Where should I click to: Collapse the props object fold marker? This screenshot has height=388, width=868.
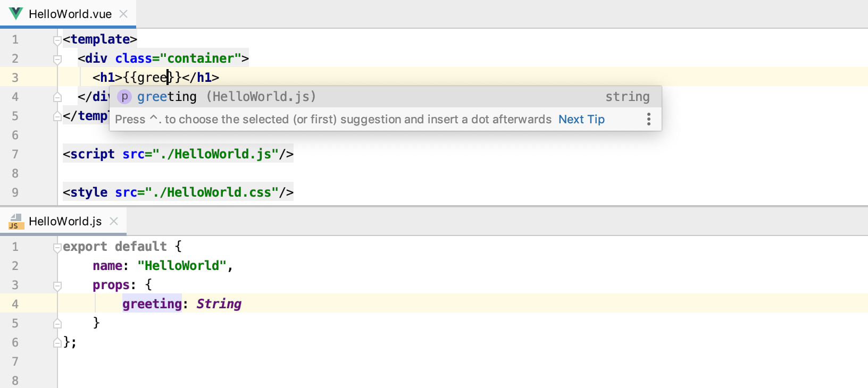tap(57, 285)
